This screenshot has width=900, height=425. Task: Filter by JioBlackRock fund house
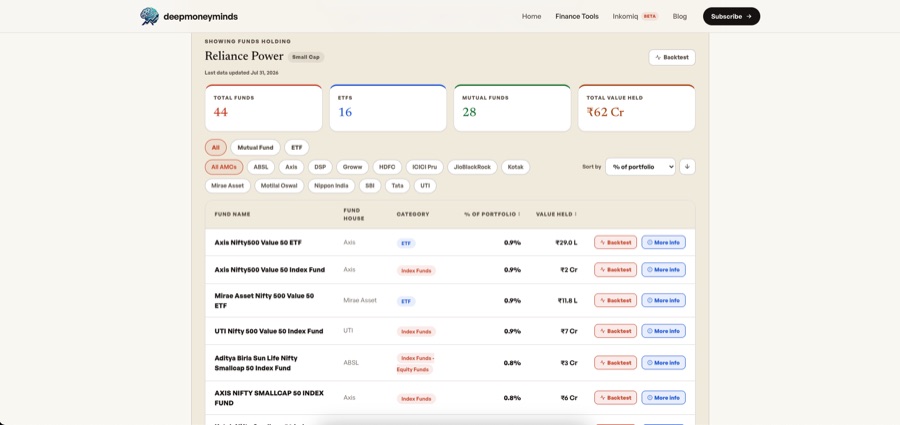tap(472, 167)
